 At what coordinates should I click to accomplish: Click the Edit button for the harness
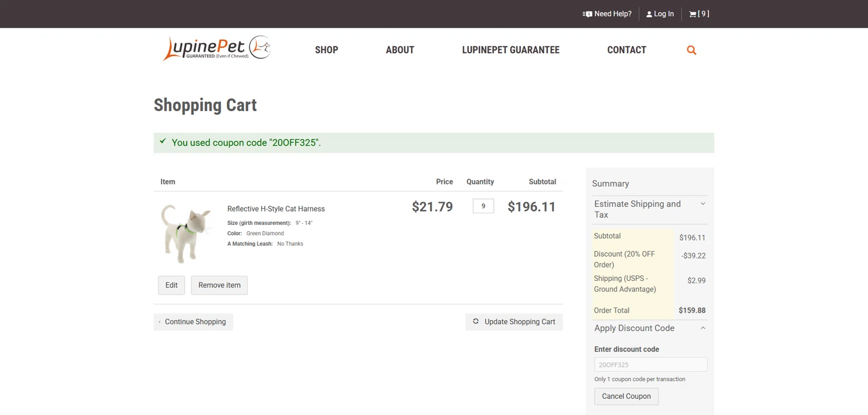tap(171, 285)
